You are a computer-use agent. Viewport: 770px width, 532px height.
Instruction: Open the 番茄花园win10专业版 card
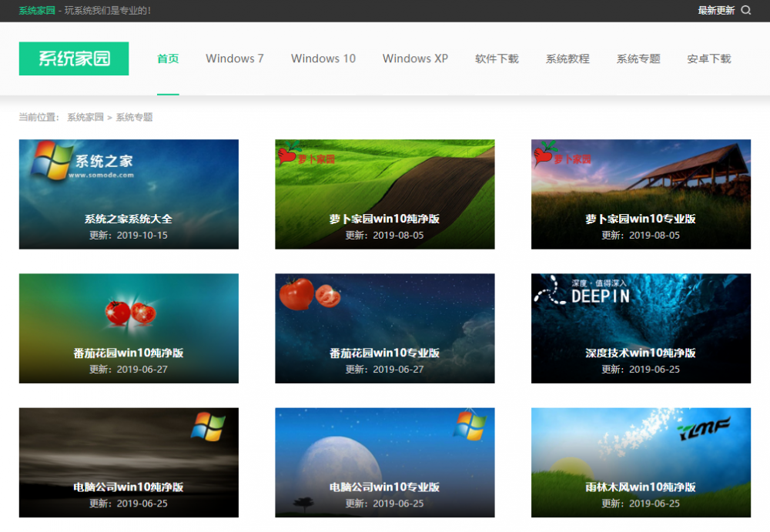tap(384, 328)
